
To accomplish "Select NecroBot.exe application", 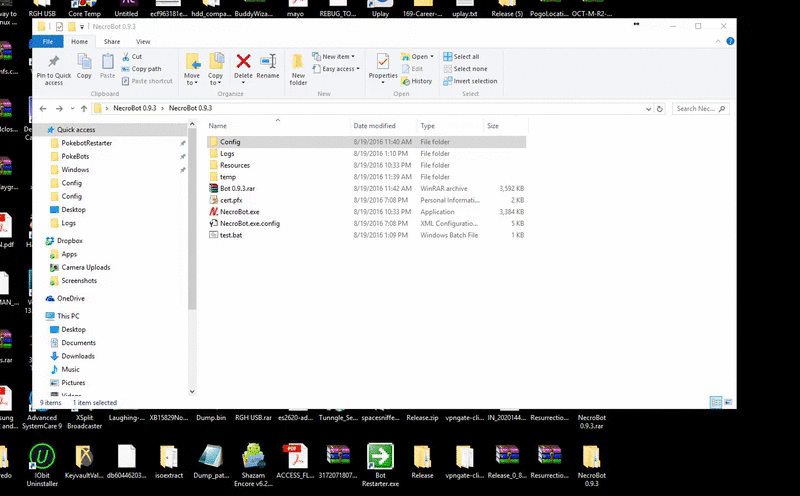I will pos(366,212).
